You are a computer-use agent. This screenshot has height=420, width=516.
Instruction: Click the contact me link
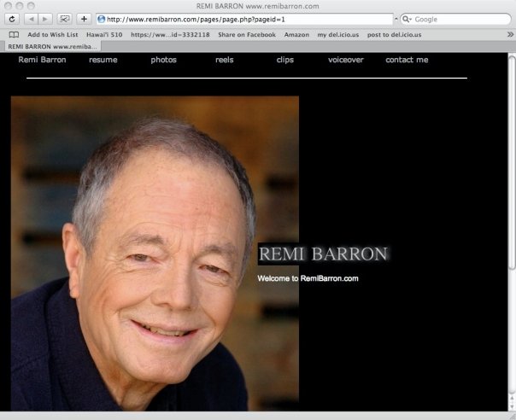(x=407, y=60)
